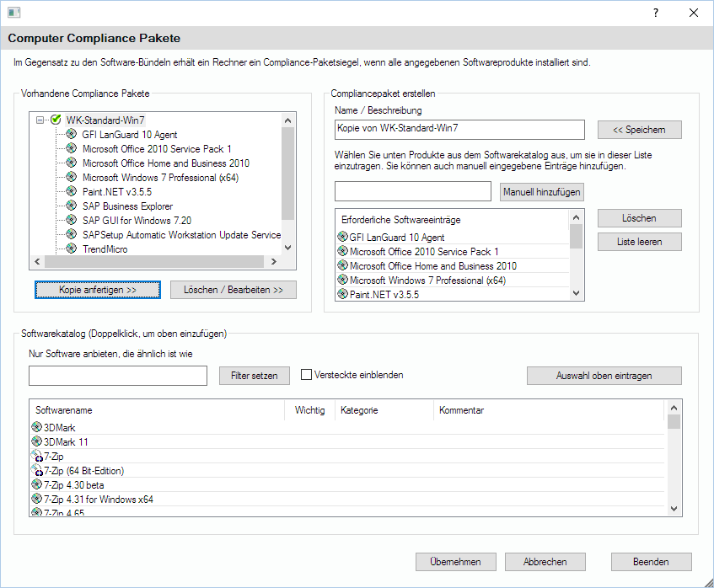714x588 pixels.
Task: Click the 7-Zip catalog icon
Action: (x=37, y=456)
